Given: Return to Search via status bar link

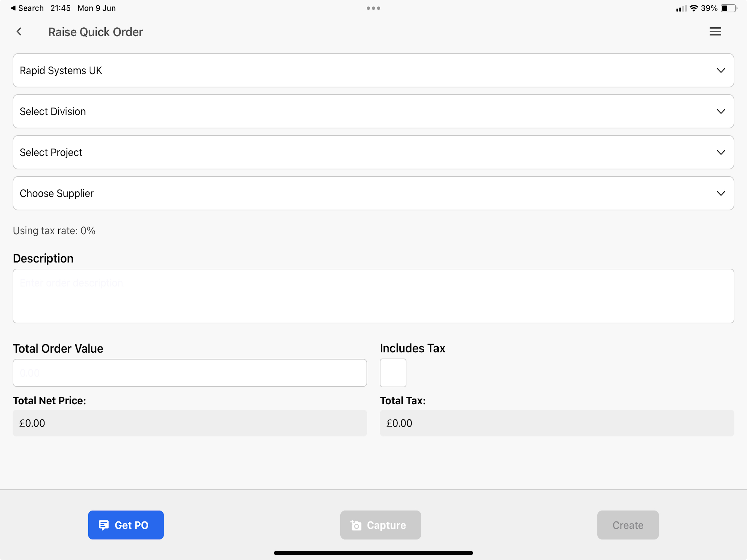Looking at the screenshot, I should [x=27, y=8].
